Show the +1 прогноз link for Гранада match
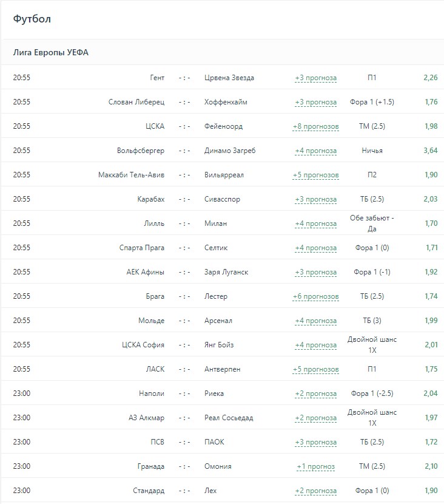This screenshot has height=504, width=444. pos(315,466)
